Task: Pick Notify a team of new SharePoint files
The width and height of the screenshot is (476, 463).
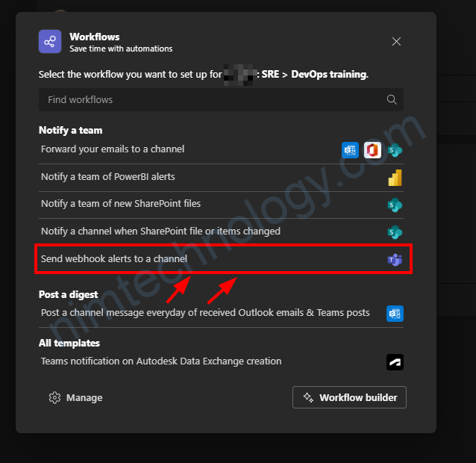Action: (221, 205)
